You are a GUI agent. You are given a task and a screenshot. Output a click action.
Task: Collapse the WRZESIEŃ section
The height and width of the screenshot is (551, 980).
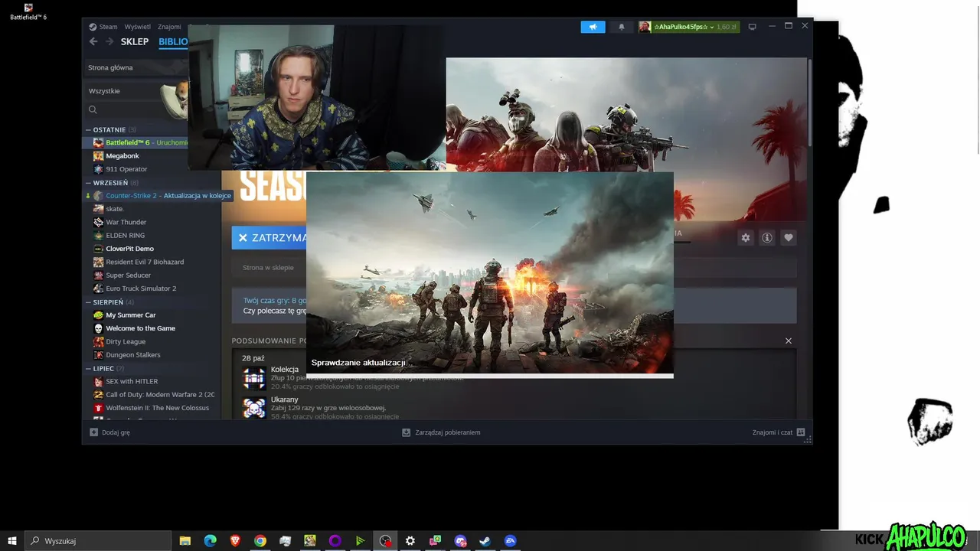point(113,183)
